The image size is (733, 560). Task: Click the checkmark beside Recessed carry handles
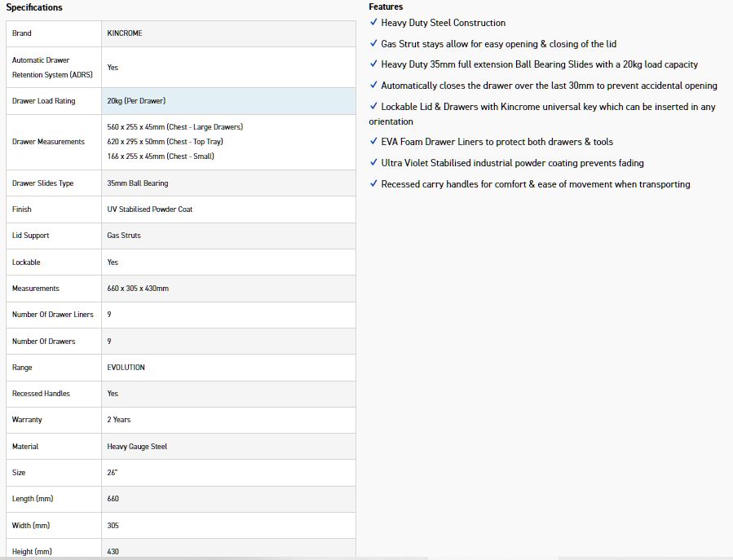pos(373,184)
